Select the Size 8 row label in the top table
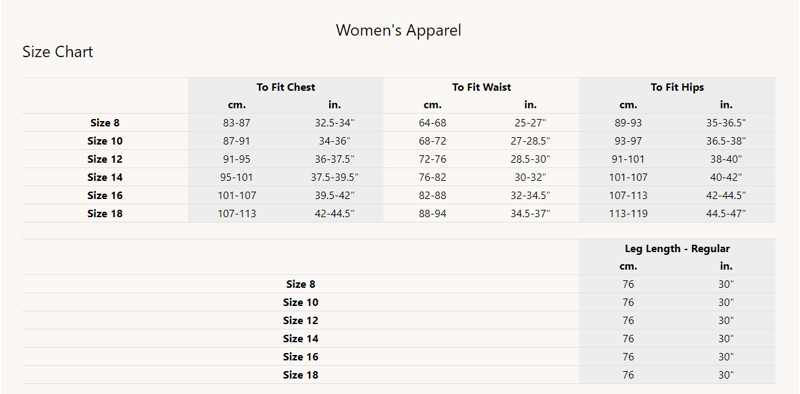Viewport: 800px width, 394px height. (x=105, y=123)
